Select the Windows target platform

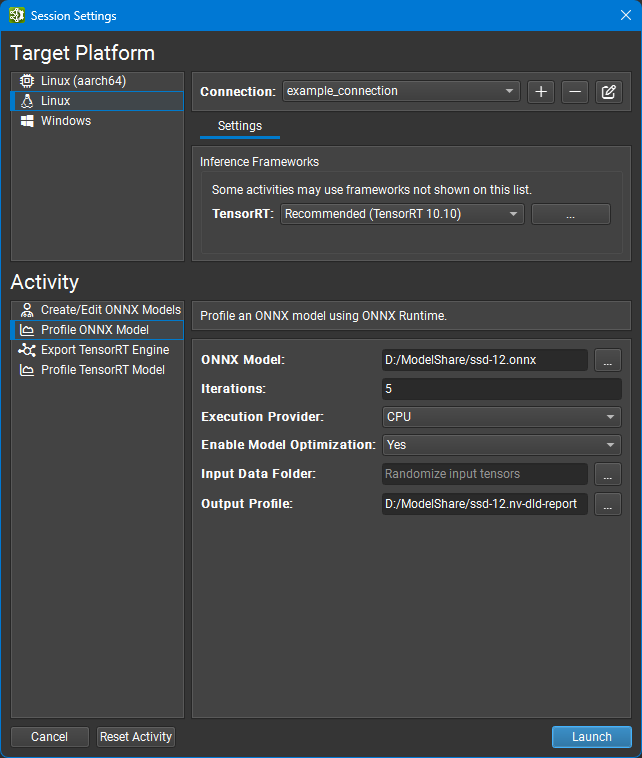(x=66, y=121)
